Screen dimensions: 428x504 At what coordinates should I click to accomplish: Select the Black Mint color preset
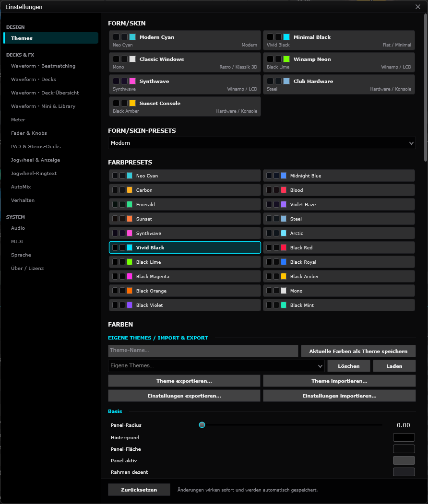339,305
